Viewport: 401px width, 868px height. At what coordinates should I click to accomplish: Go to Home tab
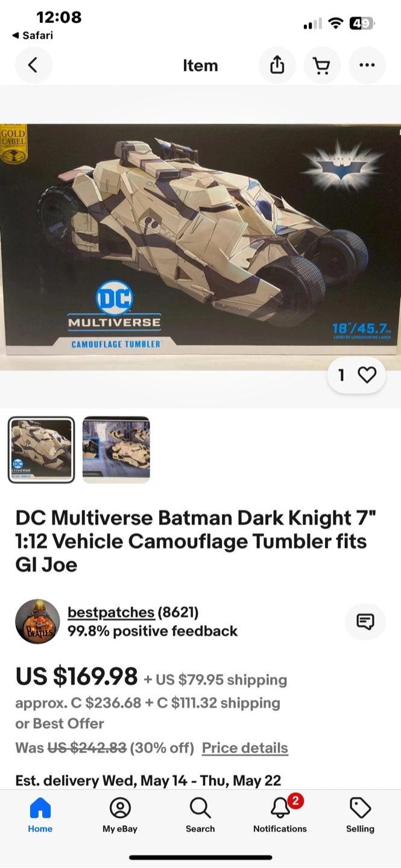[x=40, y=815]
